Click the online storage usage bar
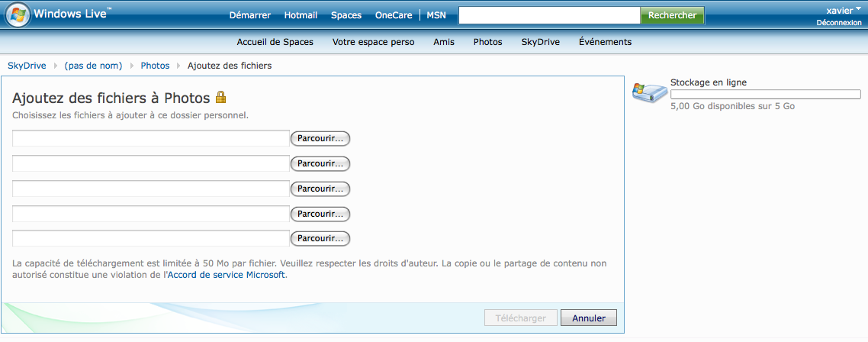868x342 pixels. coord(766,94)
